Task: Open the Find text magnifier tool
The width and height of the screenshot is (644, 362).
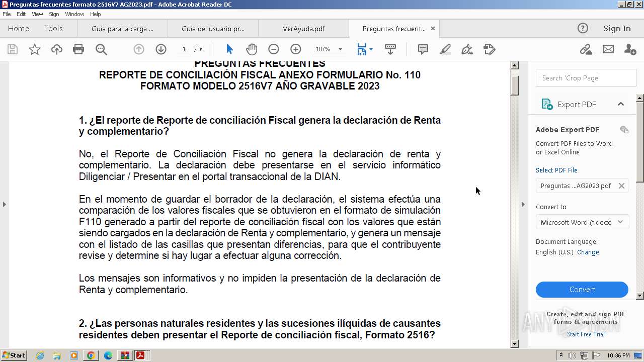Action: [101, 49]
